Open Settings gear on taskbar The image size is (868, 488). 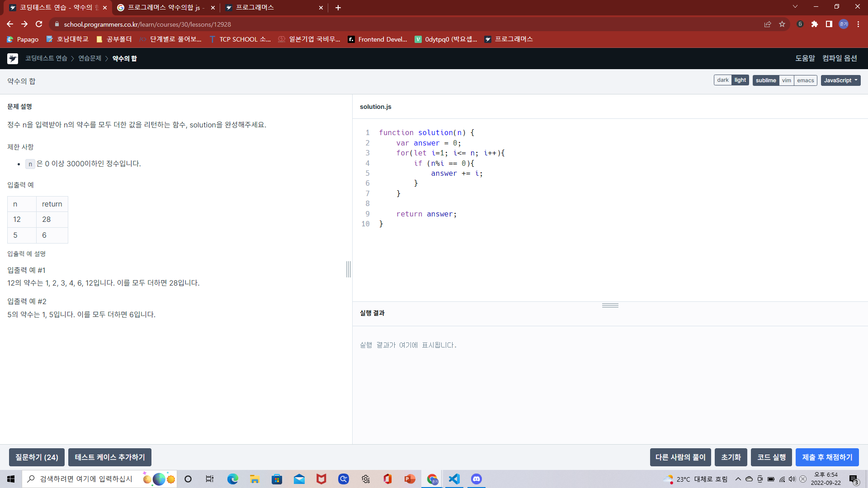pyautogui.click(x=366, y=479)
